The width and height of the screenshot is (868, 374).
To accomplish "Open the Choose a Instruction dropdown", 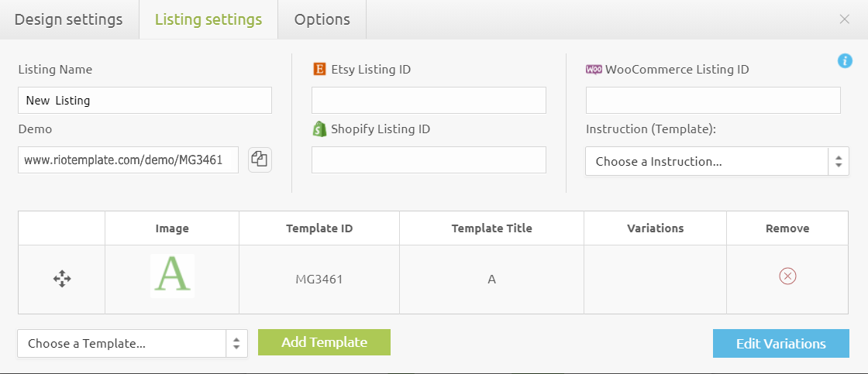I will [717, 162].
